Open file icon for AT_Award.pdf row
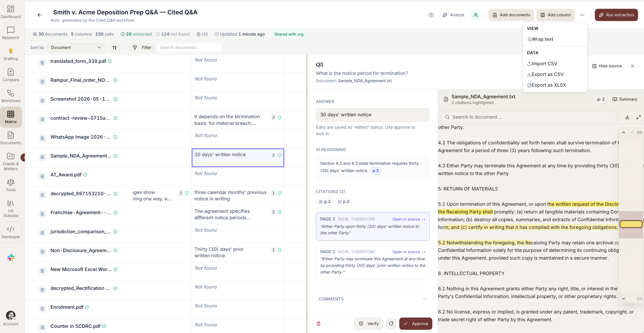 [x=42, y=176]
